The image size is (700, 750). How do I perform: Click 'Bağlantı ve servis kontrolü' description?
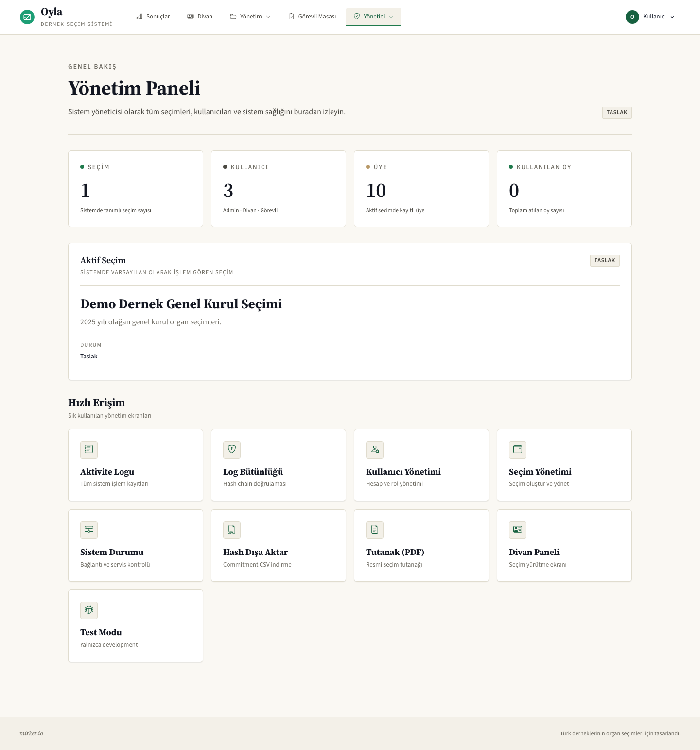coord(115,565)
